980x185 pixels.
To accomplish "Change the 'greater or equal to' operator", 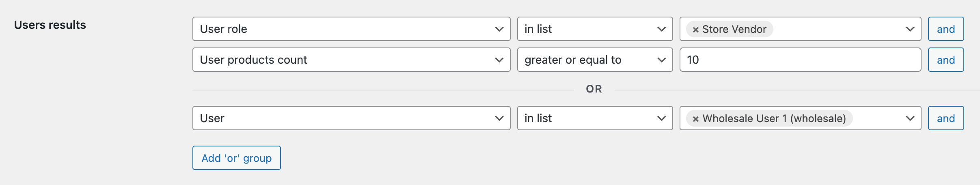I will [x=594, y=60].
